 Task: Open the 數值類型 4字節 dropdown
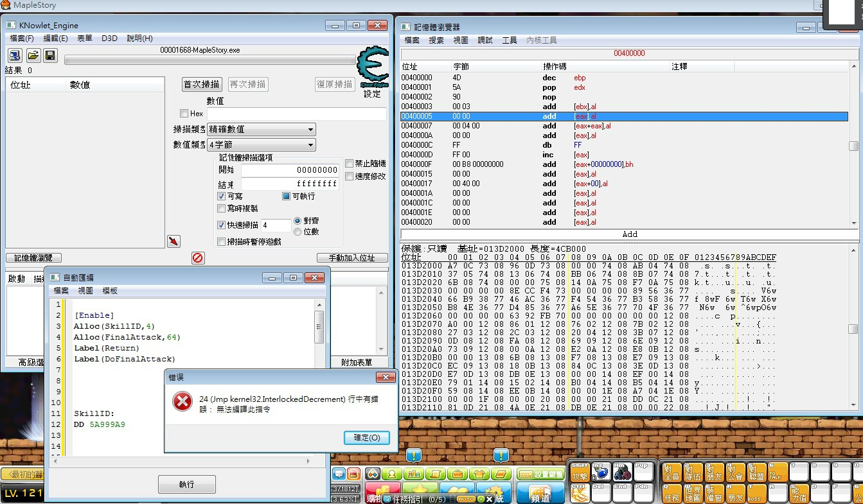pos(262,145)
